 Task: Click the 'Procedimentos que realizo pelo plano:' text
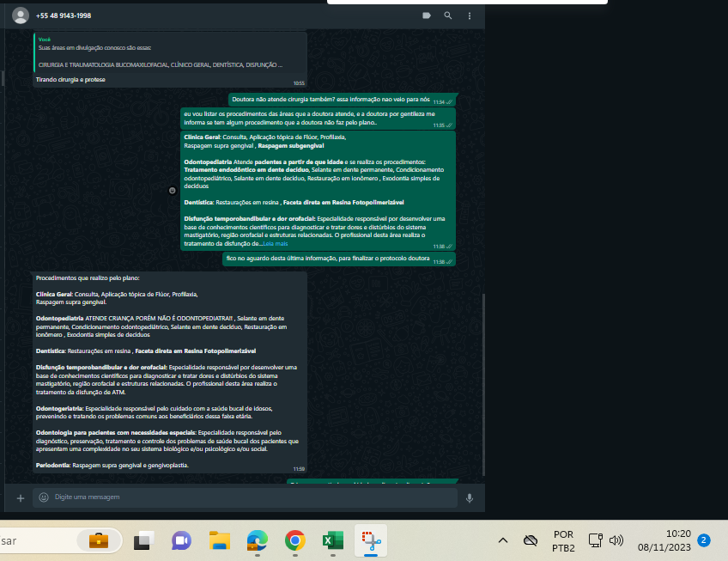[88, 278]
